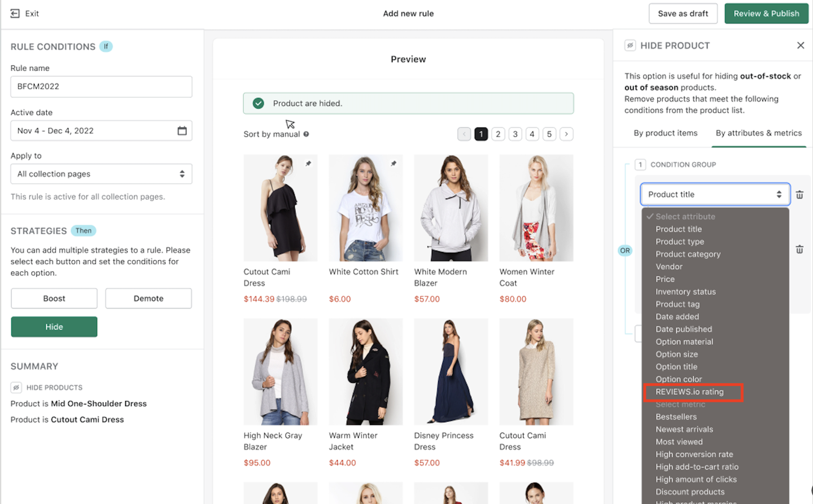Click the hidden-eye icon beside HIDE PRODUCT heading

pyautogui.click(x=630, y=46)
